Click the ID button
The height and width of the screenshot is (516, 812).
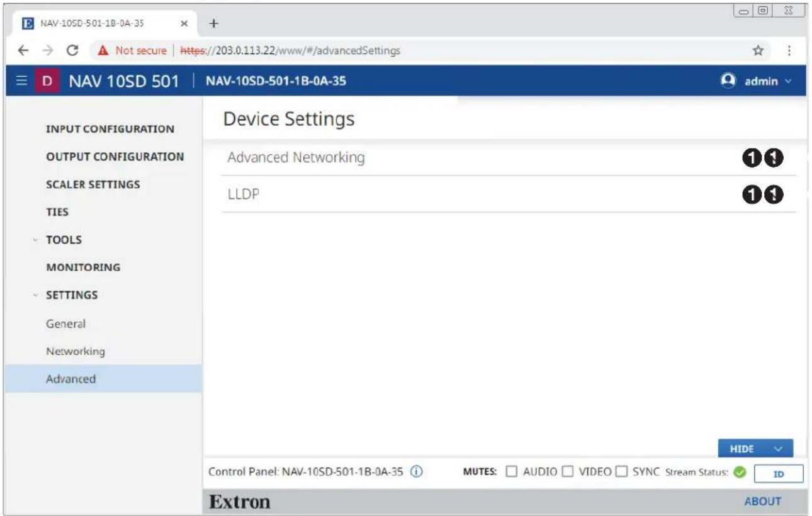pos(778,474)
